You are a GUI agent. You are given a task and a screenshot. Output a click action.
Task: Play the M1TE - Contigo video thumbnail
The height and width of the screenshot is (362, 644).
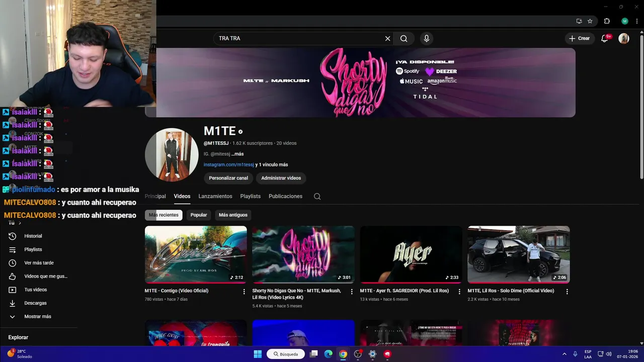[x=196, y=254]
